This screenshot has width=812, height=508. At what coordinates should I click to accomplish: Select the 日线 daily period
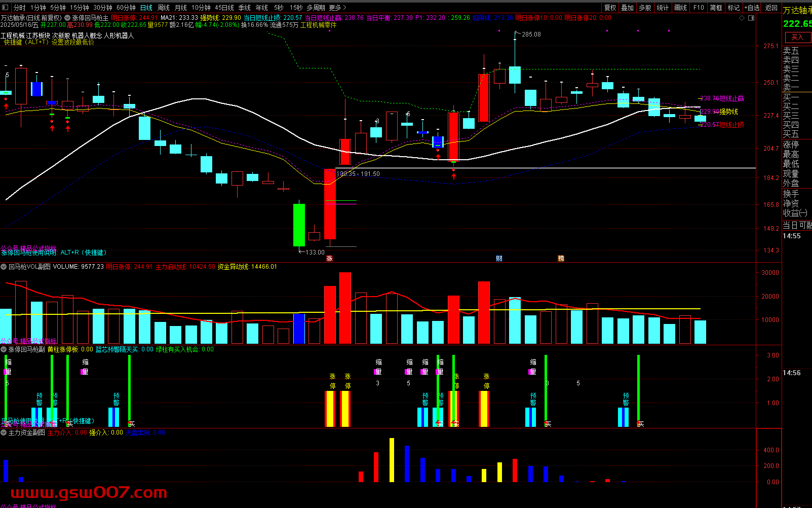click(146, 8)
